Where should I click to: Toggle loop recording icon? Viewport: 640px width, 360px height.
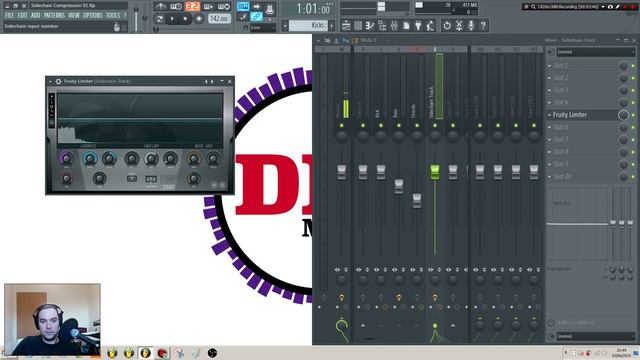point(224,7)
